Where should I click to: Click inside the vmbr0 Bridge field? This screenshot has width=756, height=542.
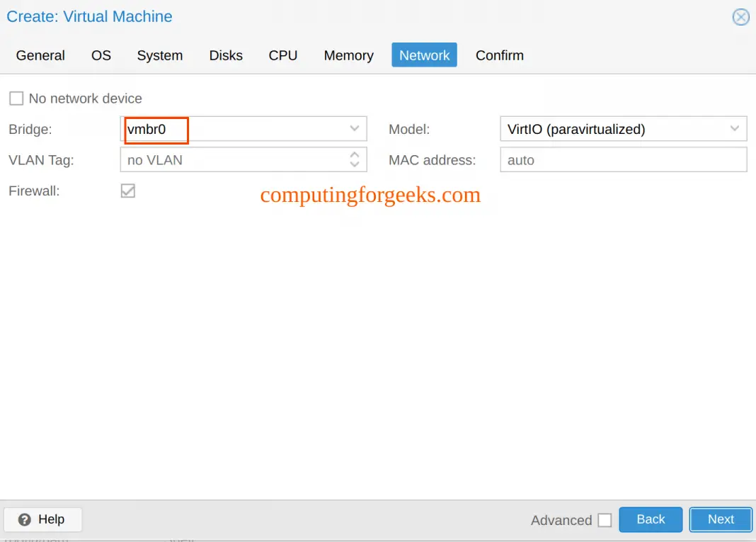point(154,130)
